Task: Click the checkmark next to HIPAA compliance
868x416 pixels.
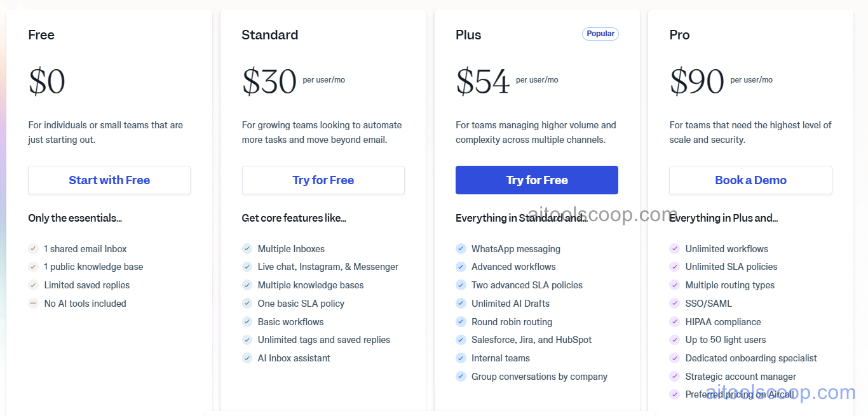Action: 674,321
